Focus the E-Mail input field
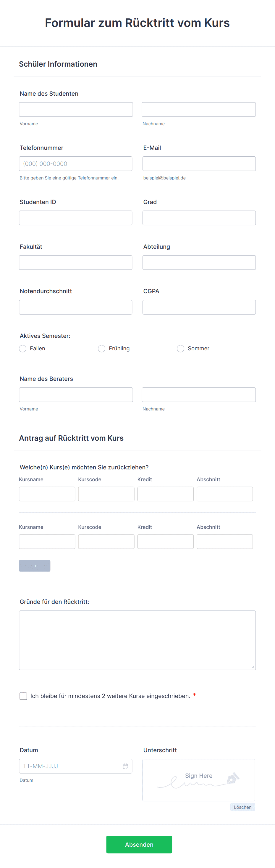Viewport: 275px width, 868px height. [199, 164]
